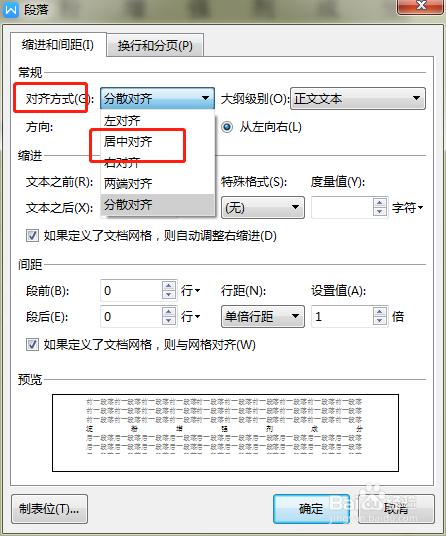Expand the 对齐方式 dropdown showing 分散对齐
446x536 pixels.
pyautogui.click(x=157, y=98)
